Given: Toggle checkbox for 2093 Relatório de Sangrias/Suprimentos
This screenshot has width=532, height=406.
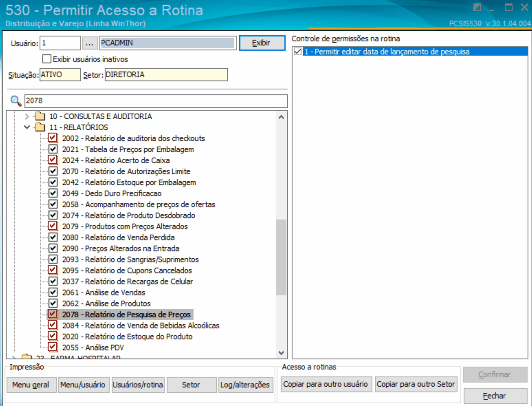Looking at the screenshot, I should (53, 259).
